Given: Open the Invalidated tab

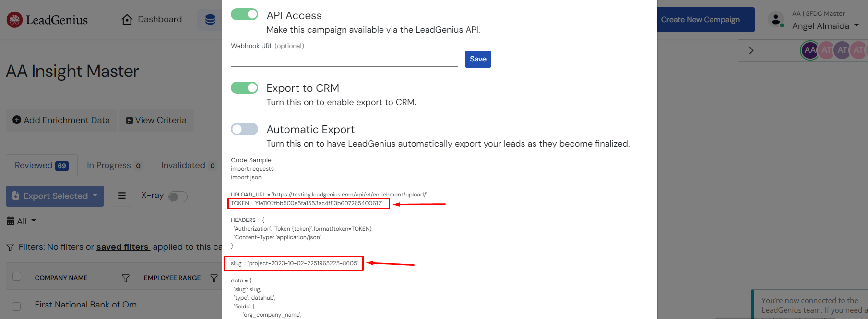Looking at the screenshot, I should [x=188, y=166].
